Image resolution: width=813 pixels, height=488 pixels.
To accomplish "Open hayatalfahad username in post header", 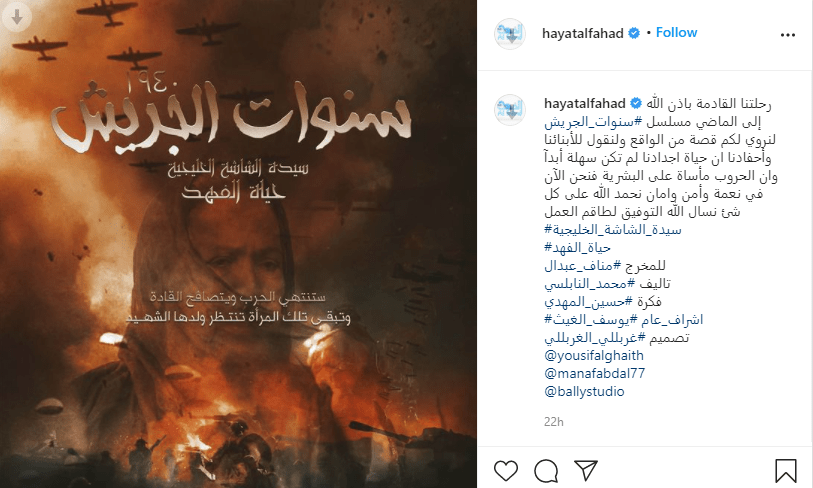I will pyautogui.click(x=582, y=33).
